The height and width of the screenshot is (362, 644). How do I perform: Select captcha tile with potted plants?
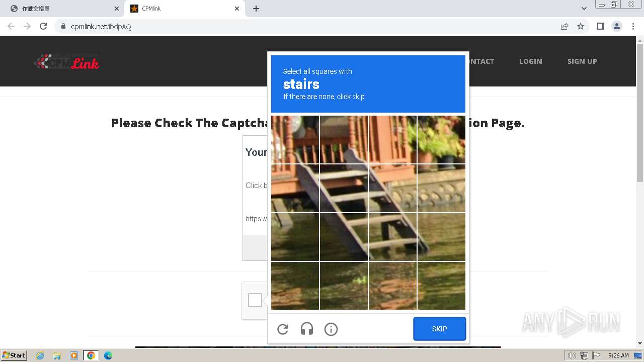point(441,139)
